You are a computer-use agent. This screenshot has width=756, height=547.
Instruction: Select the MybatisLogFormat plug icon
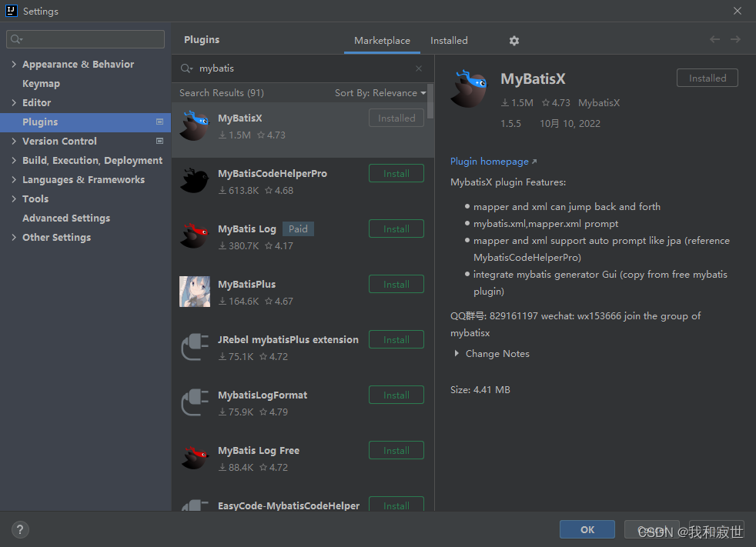tap(195, 402)
